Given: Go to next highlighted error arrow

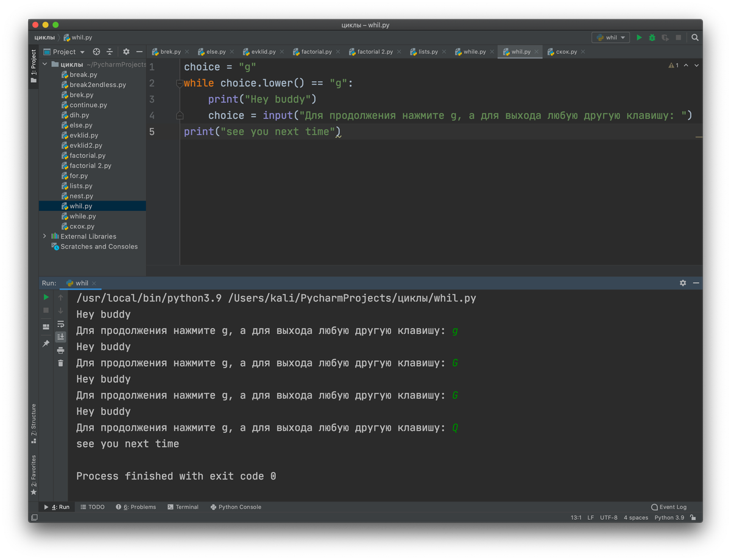Looking at the screenshot, I should click(x=697, y=65).
